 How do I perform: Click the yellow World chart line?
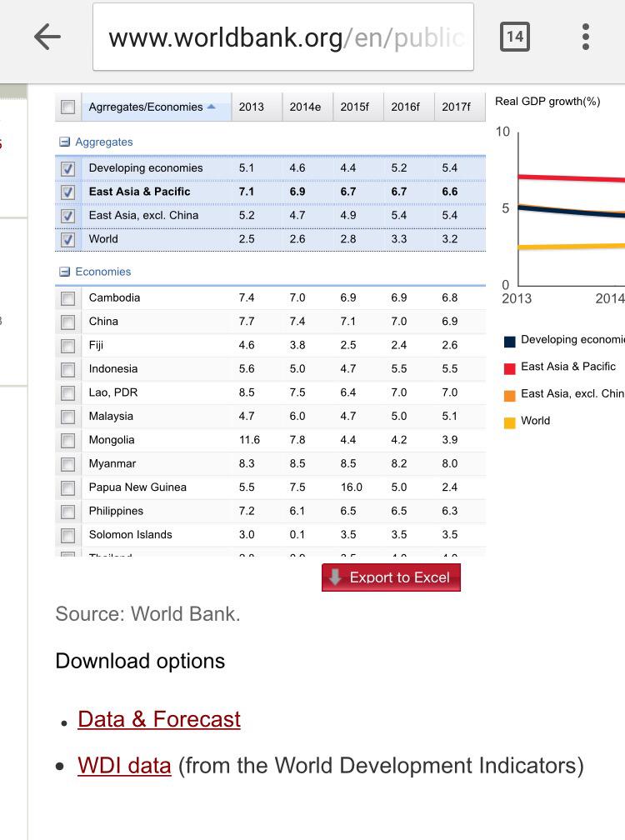click(x=571, y=247)
